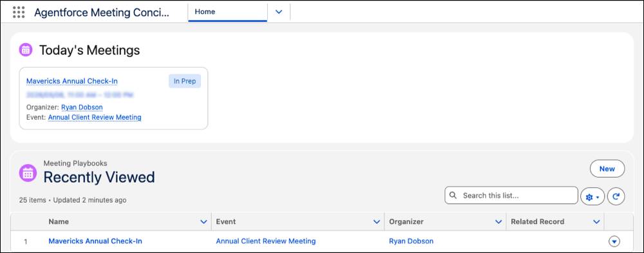Screen dimensions: 644x253
Task: Click the In Prep status badge
Action: click(184, 81)
